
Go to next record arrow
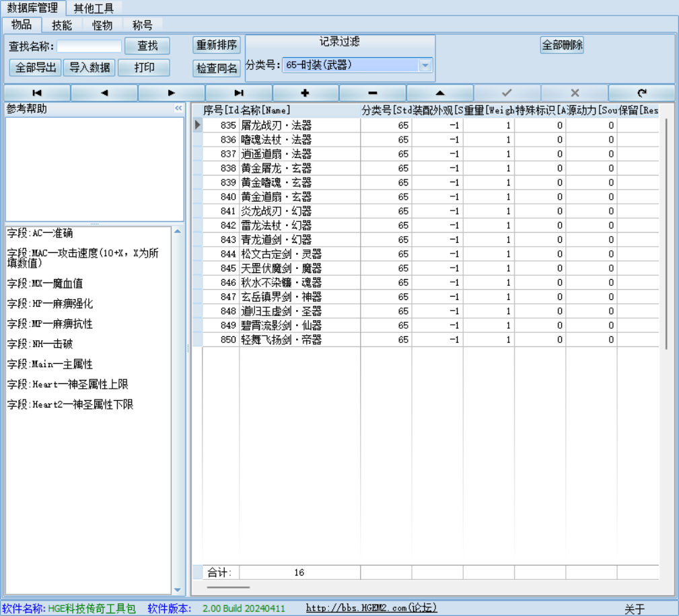point(172,93)
